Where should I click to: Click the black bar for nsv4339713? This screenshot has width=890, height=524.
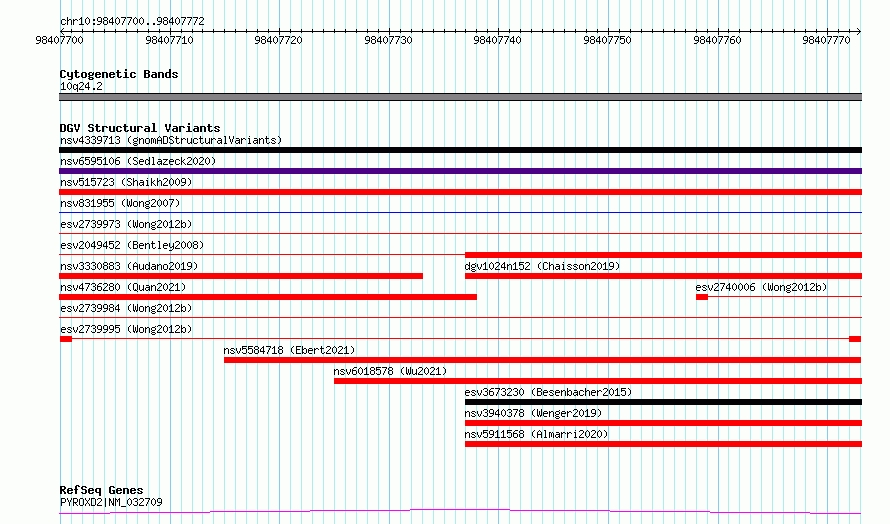(x=460, y=150)
